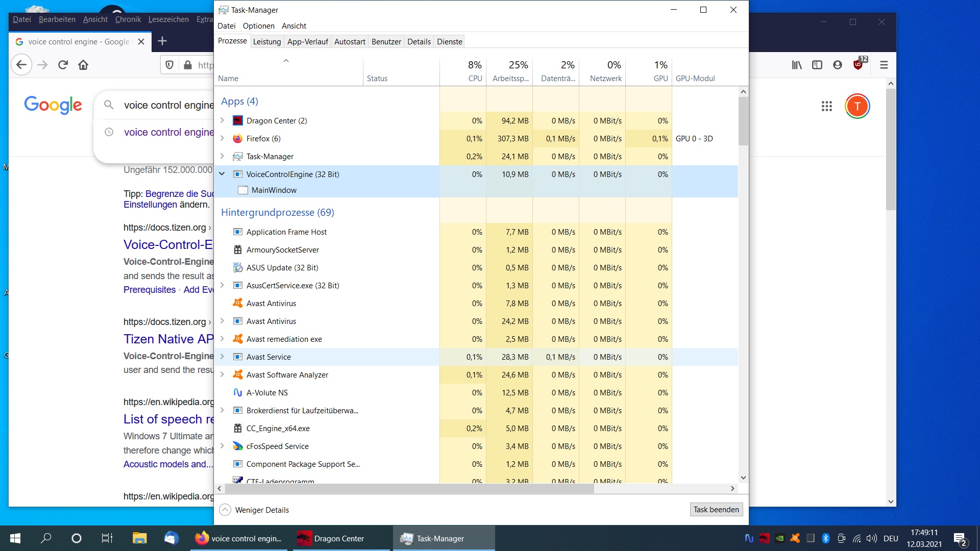Select the MainWindow child entry

[274, 190]
